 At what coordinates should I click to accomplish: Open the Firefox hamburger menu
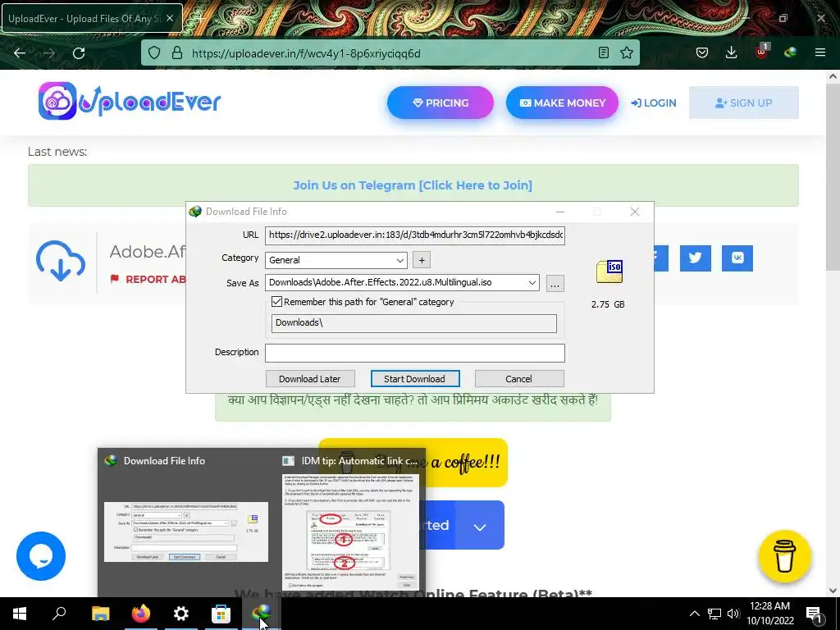point(820,52)
